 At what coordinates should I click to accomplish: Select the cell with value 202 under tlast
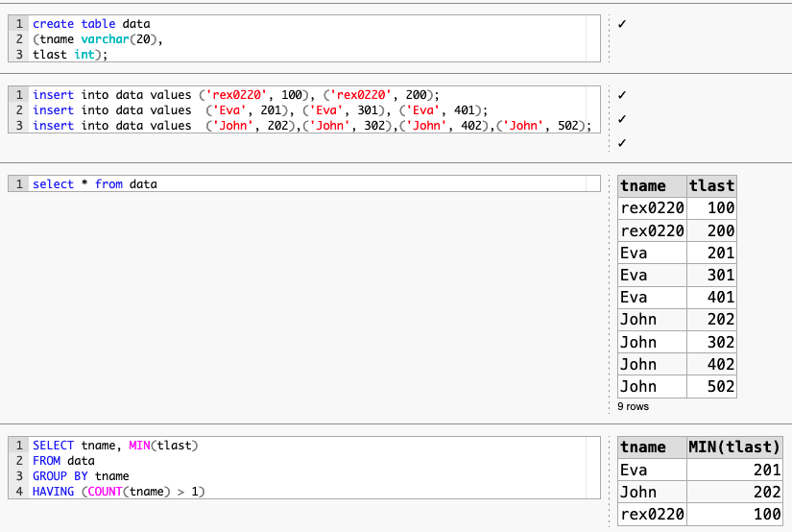(x=711, y=320)
